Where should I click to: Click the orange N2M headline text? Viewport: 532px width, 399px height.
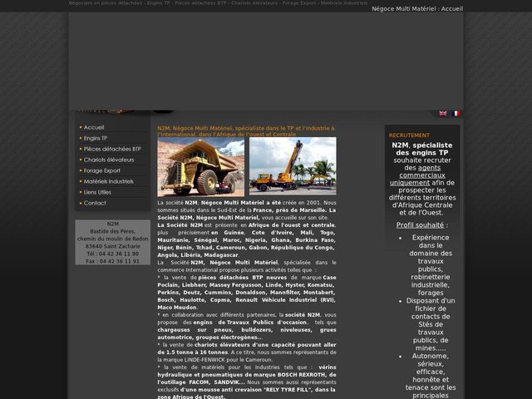(246, 131)
